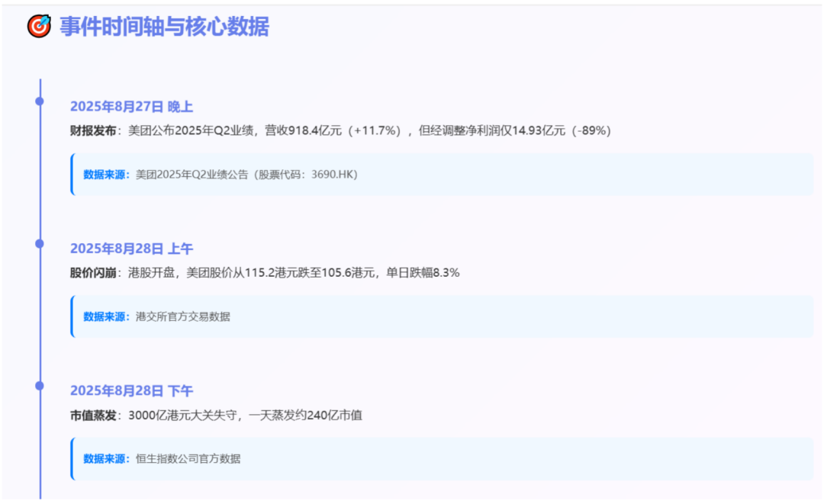Image resolution: width=824 pixels, height=504 pixels.
Task: Click the text 但经调整净利润仅14.93亿元（-89%）
Action: click(x=515, y=130)
